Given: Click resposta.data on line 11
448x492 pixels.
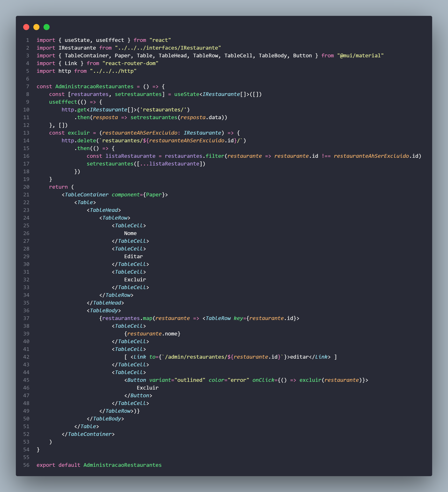Looking at the screenshot, I should 201,117.
